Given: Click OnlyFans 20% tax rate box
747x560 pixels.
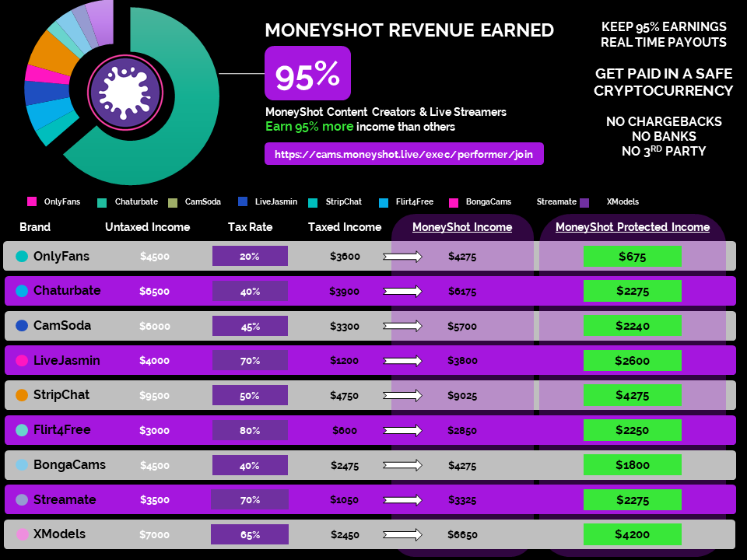Looking at the screenshot, I should click(x=250, y=256).
